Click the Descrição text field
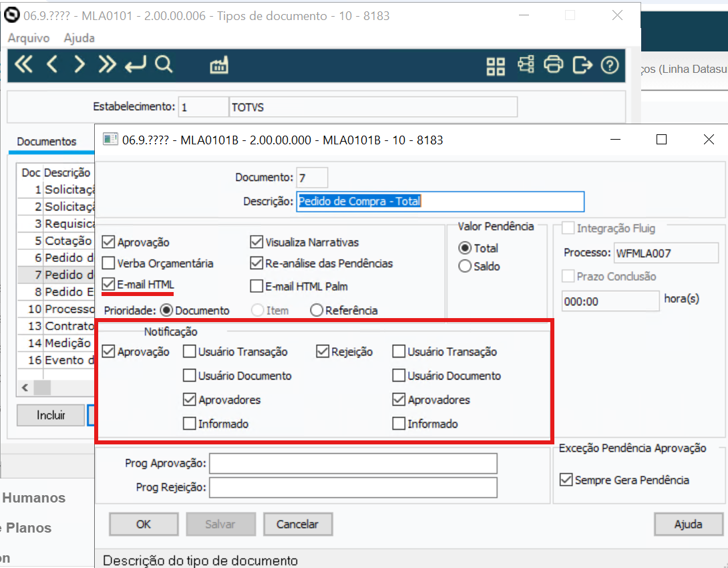The width and height of the screenshot is (728, 568). 440,202
